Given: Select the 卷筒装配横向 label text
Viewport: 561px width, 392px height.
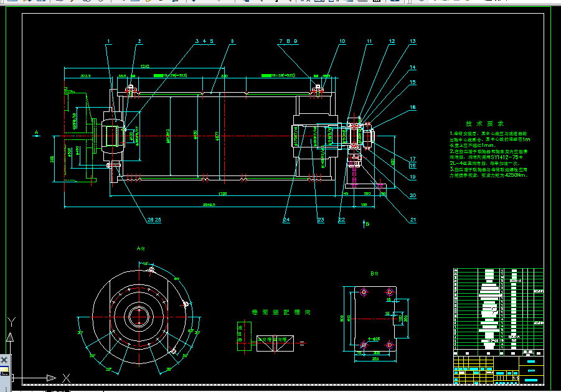Looking at the screenshot, I should click(281, 312).
